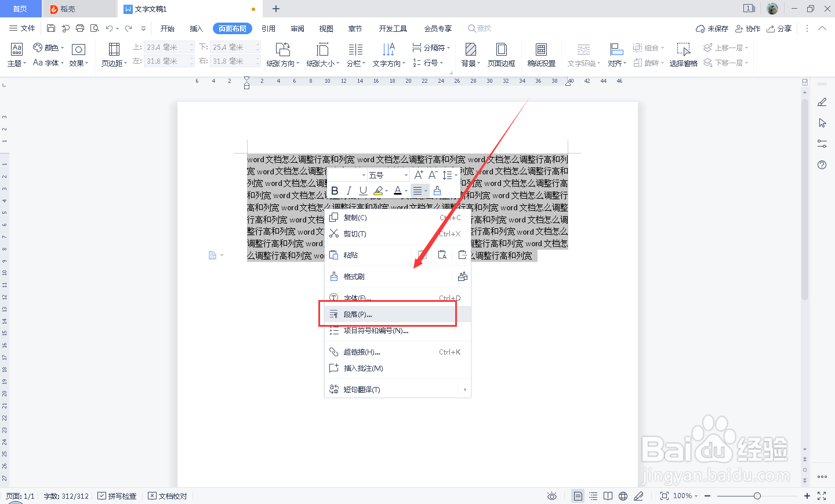Toggle italic formatting in mini toolbar
Screen dimensions: 835x504
pyautogui.click(x=349, y=191)
